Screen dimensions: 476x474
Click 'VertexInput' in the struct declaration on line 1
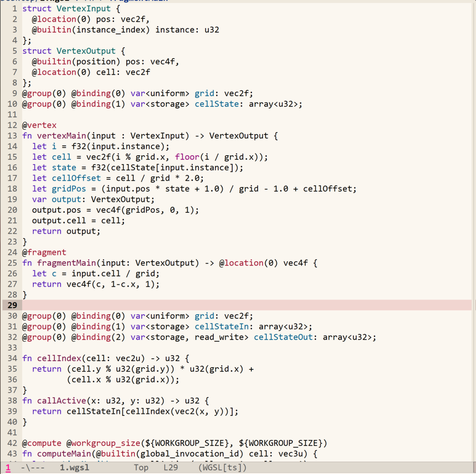tap(83, 8)
